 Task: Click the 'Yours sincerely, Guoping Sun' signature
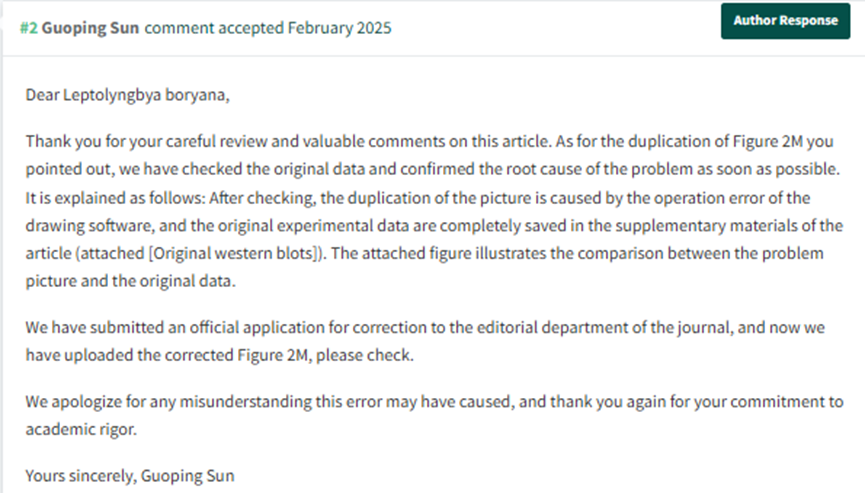130,475
